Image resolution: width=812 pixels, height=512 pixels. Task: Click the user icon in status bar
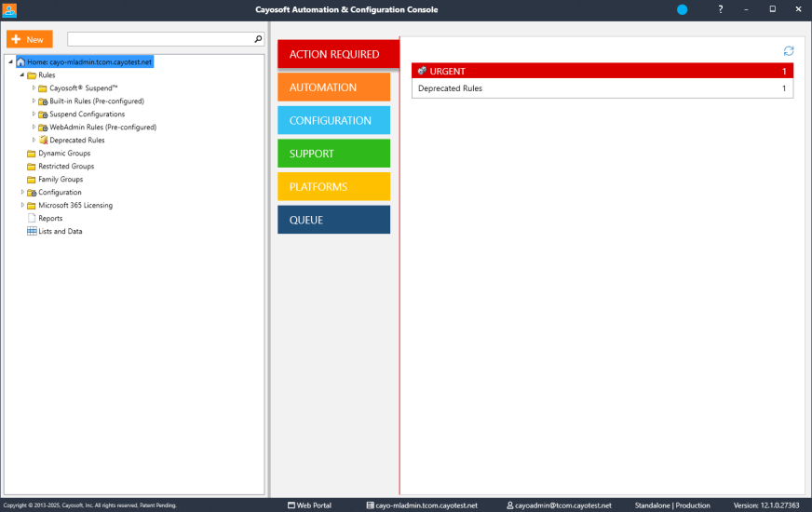point(510,505)
